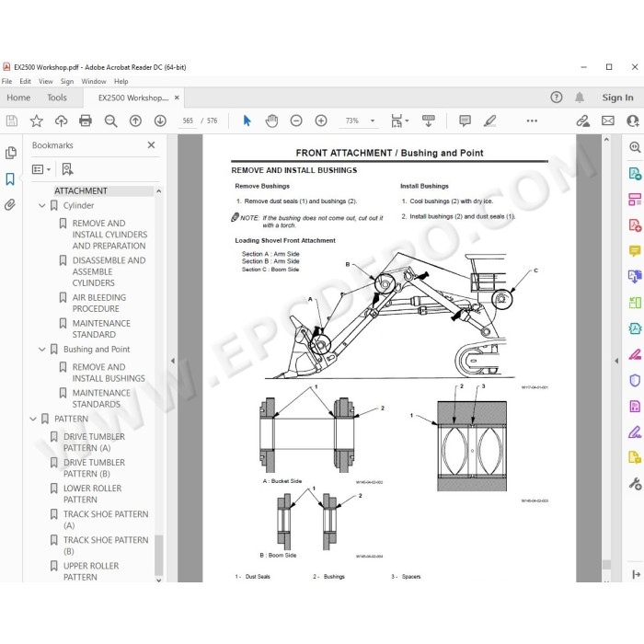
Task: Click the upload to cloud icon
Action: click(x=62, y=121)
